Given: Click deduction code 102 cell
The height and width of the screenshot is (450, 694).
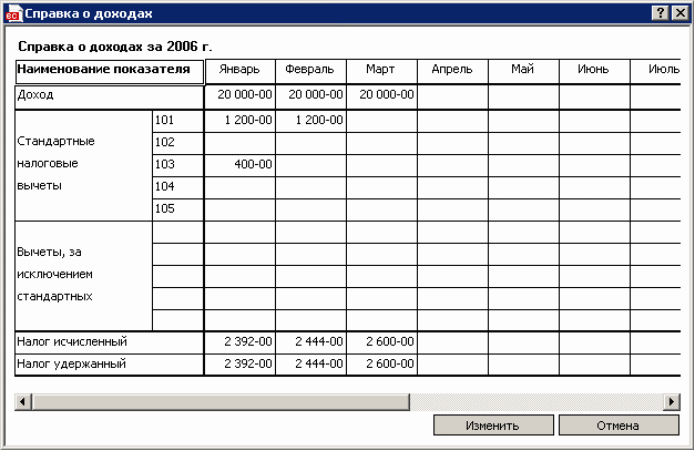Looking at the screenshot, I should (x=178, y=143).
